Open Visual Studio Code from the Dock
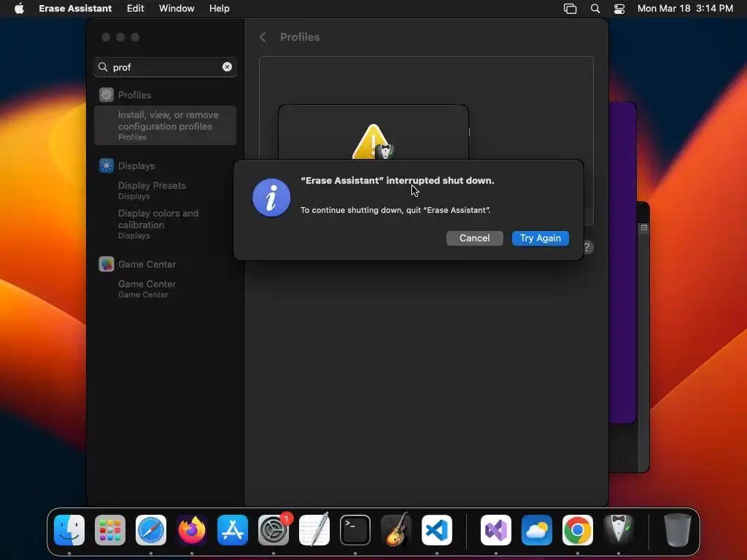This screenshot has height=560, width=747. coord(437,530)
